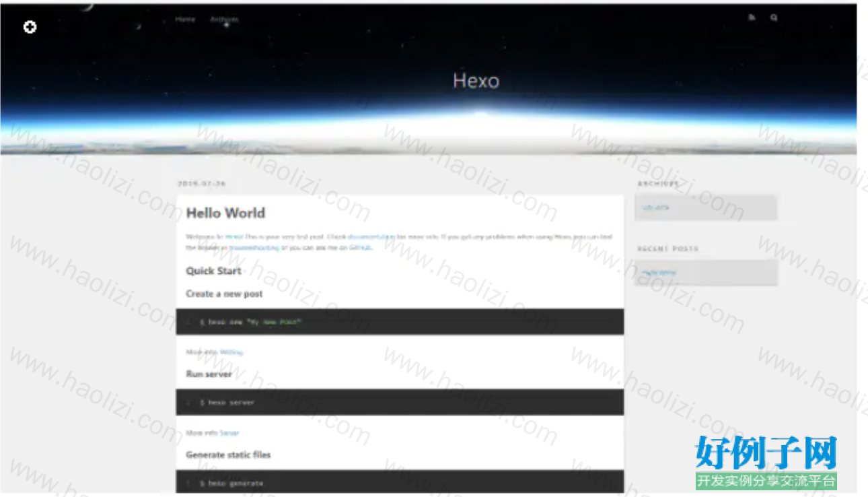868x497 pixels.
Task: Open the GitHub link in the intro paragraph
Action: [x=360, y=248]
